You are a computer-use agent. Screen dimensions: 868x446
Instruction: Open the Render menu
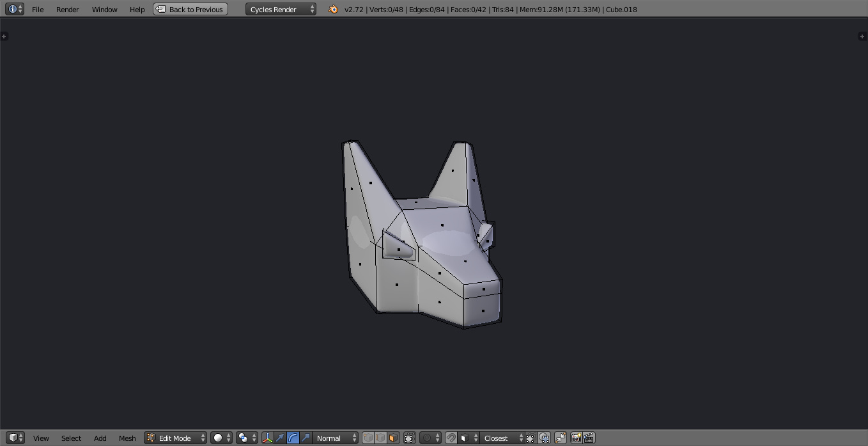pyautogui.click(x=68, y=10)
